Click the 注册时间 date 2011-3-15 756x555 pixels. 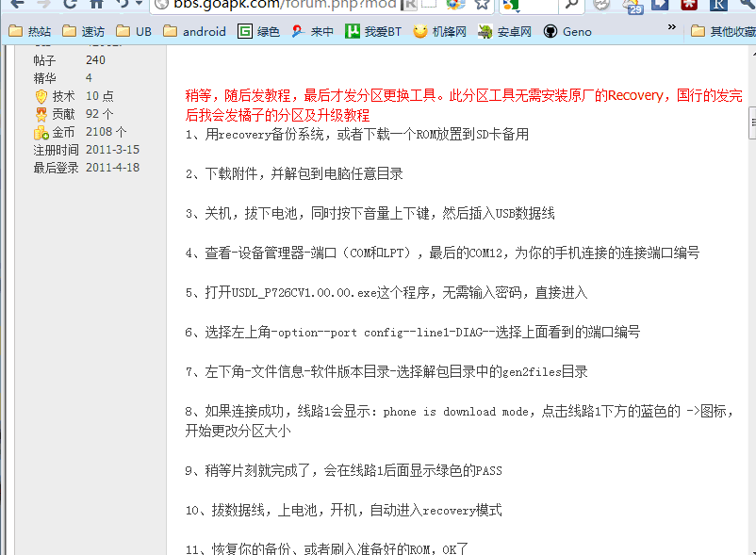tap(112, 150)
